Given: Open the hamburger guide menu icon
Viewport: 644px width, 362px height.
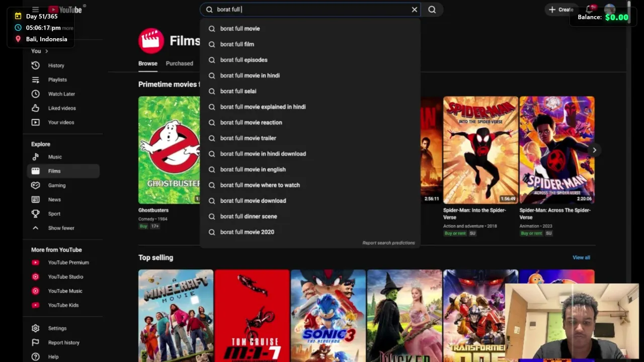Looking at the screenshot, I should pos(35,10).
